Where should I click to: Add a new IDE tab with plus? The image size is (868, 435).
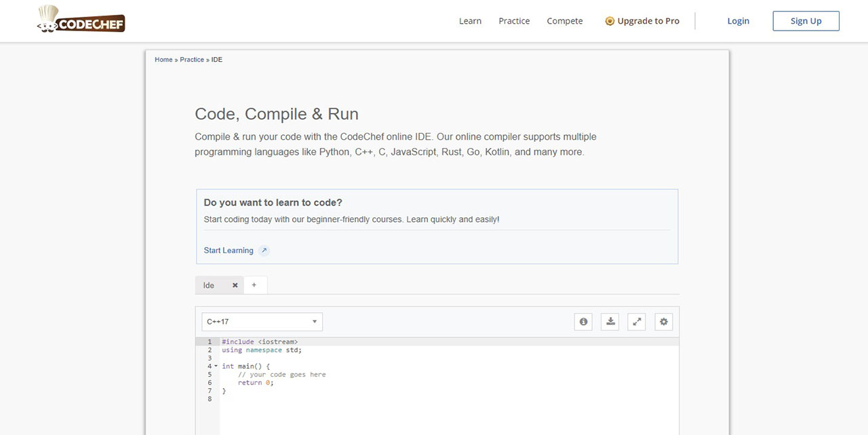pyautogui.click(x=254, y=285)
